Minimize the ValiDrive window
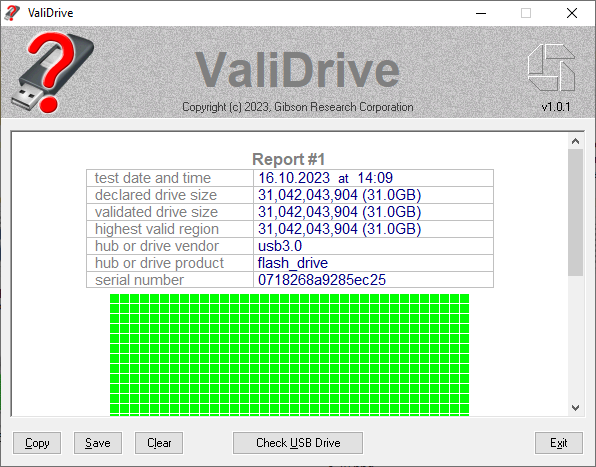596x467 pixels. point(481,13)
